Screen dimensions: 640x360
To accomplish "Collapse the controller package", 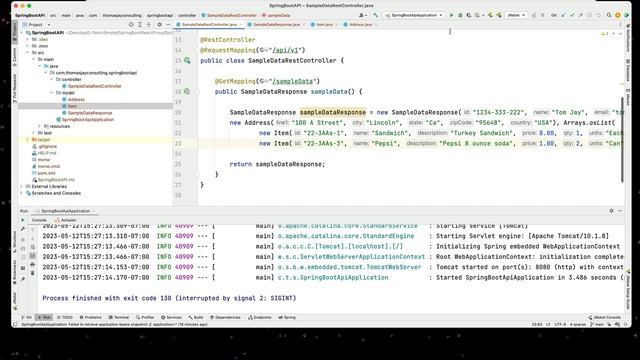I will point(52,79).
